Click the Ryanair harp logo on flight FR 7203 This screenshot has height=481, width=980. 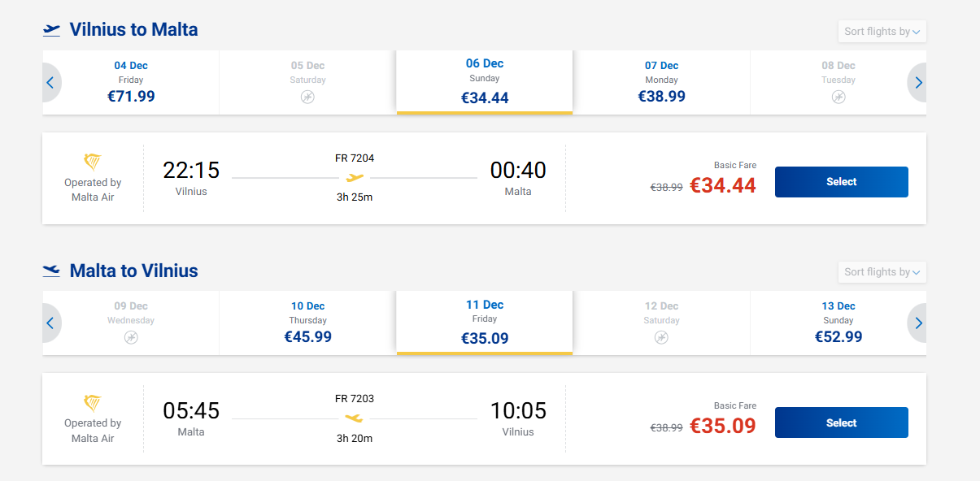click(93, 402)
